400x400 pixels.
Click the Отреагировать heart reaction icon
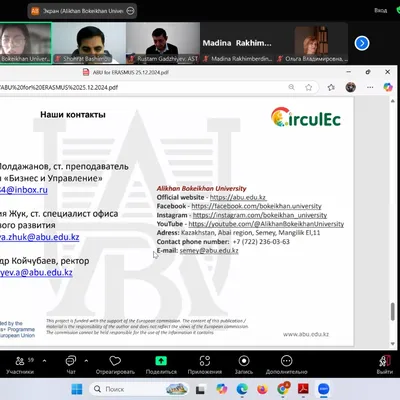(115, 361)
